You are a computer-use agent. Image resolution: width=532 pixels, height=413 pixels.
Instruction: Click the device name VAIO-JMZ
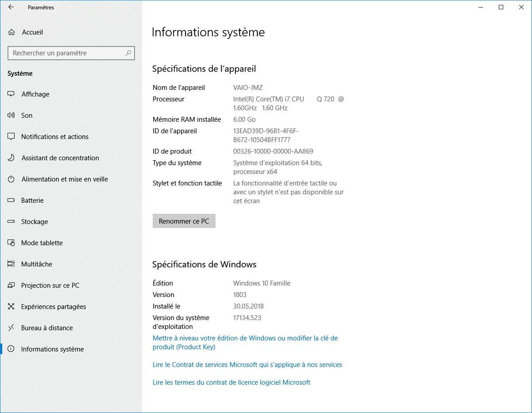pos(248,88)
